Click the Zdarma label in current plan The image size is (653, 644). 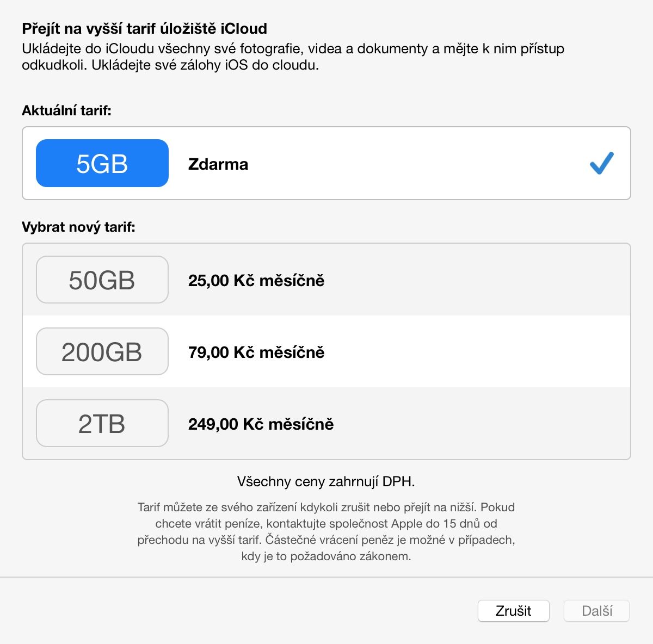tap(218, 164)
